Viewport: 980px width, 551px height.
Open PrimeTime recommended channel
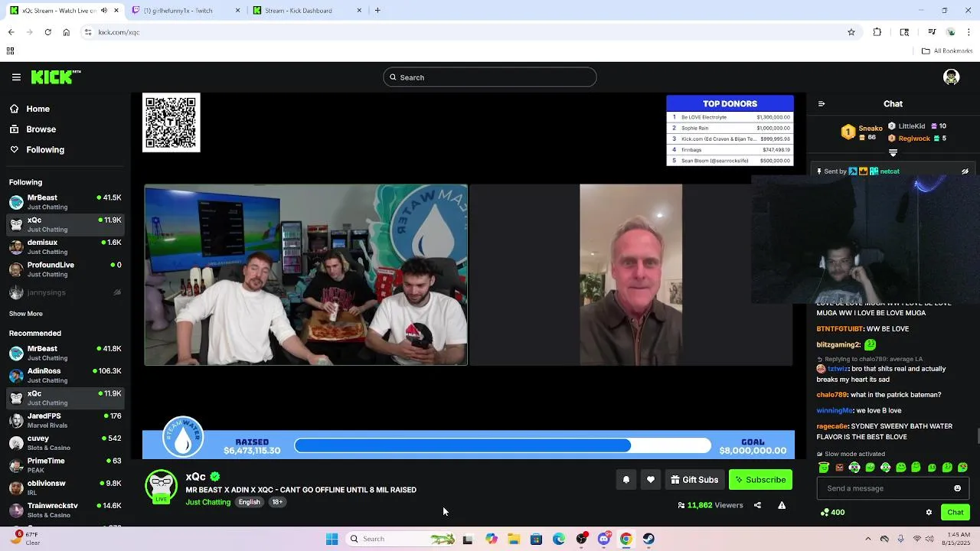pos(65,465)
